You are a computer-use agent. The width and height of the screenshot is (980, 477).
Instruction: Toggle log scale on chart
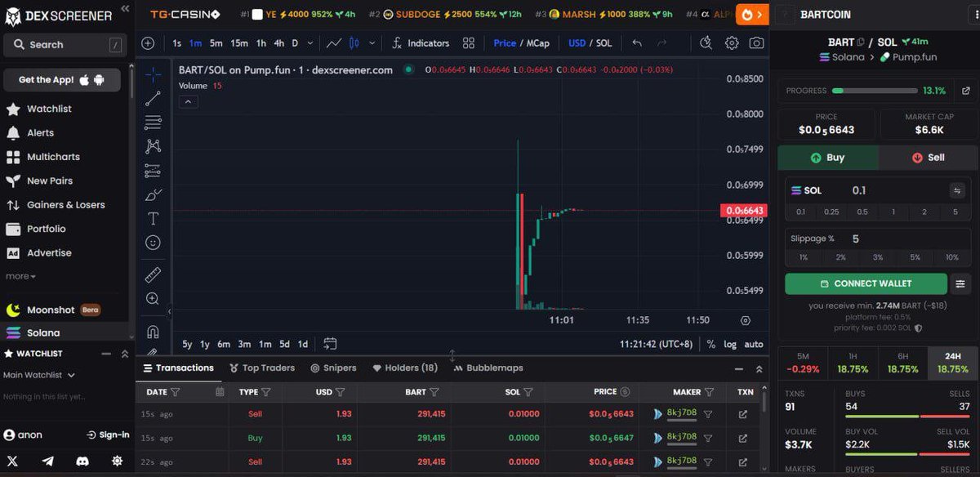point(729,344)
